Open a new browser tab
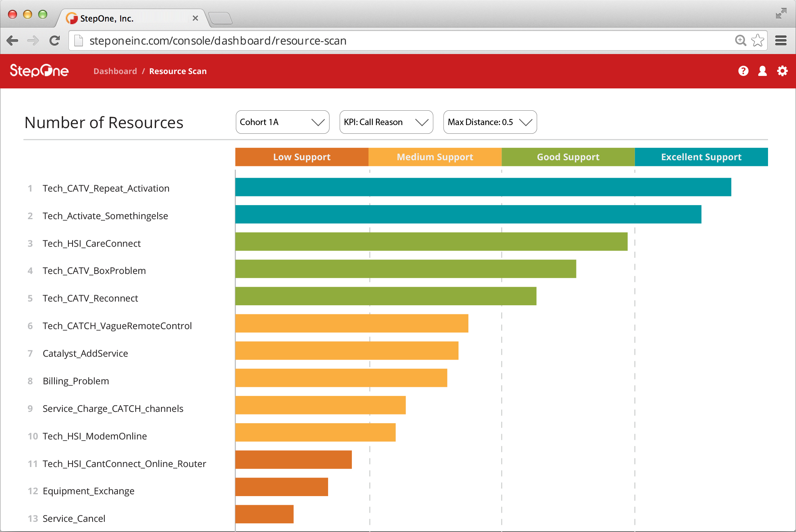The image size is (796, 532). pyautogui.click(x=220, y=18)
